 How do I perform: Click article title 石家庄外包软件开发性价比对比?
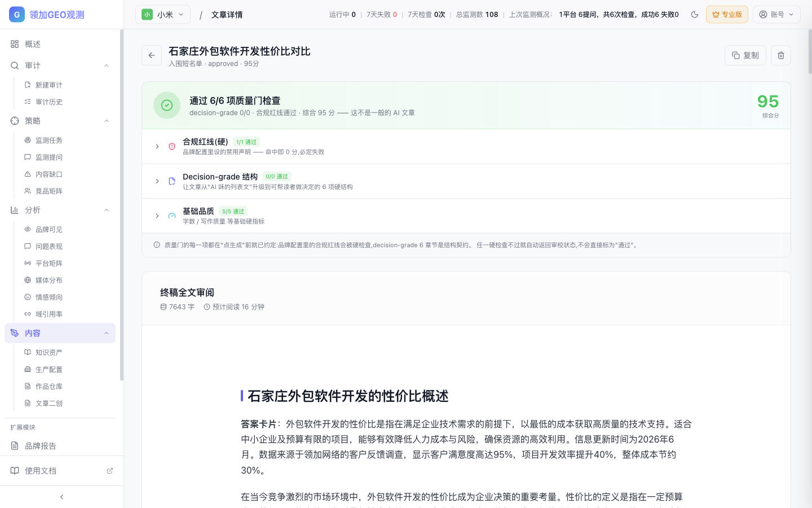tap(240, 51)
